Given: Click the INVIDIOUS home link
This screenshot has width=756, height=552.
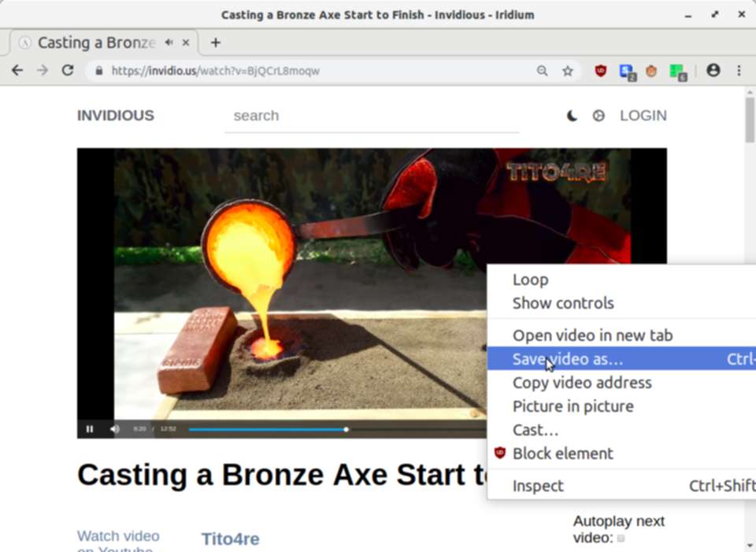Looking at the screenshot, I should pyautogui.click(x=116, y=116).
